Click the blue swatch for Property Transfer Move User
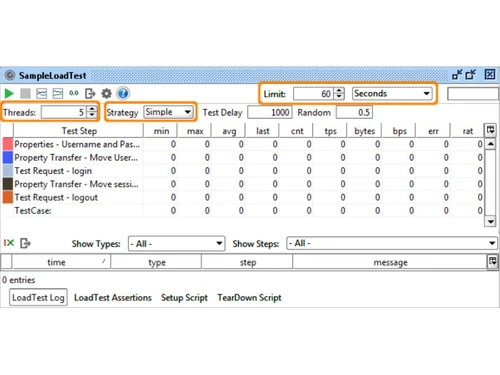This screenshot has height=375, width=500. [x=8, y=157]
